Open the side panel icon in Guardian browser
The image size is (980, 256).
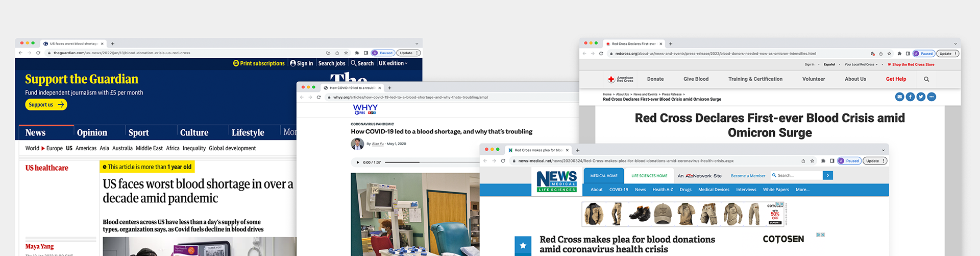tap(365, 53)
